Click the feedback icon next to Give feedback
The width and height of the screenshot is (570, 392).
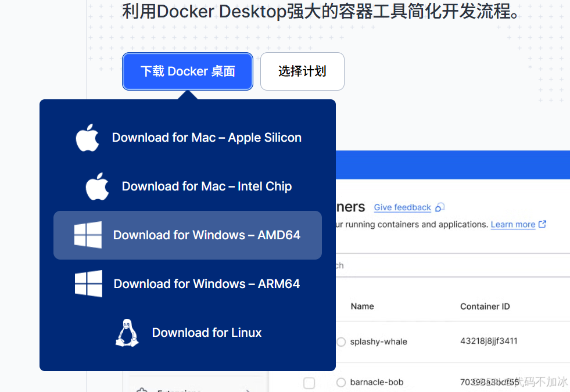[440, 207]
